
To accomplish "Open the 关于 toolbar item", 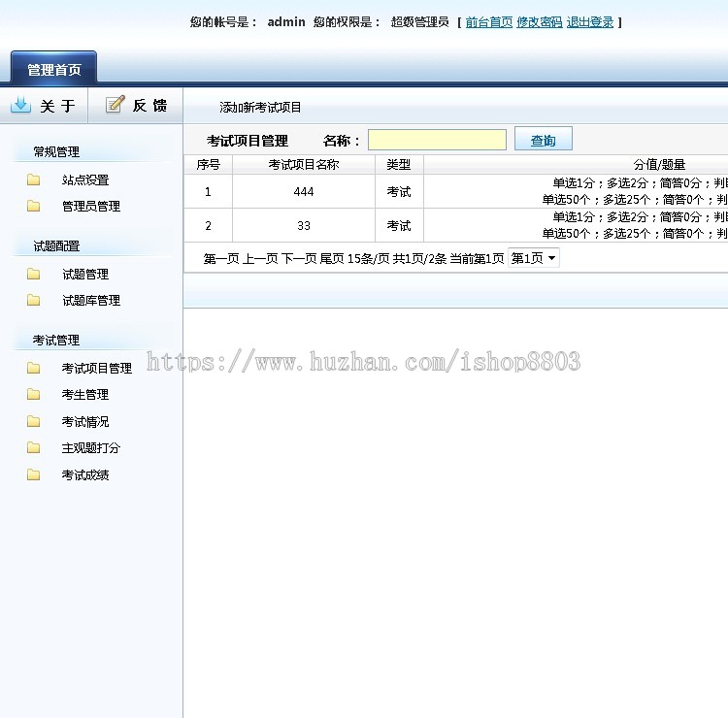I will tap(44, 106).
